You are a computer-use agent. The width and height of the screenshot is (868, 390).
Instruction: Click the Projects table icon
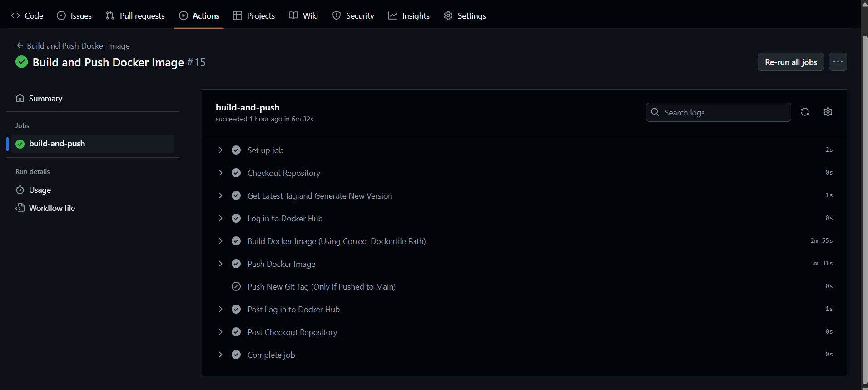pos(238,15)
